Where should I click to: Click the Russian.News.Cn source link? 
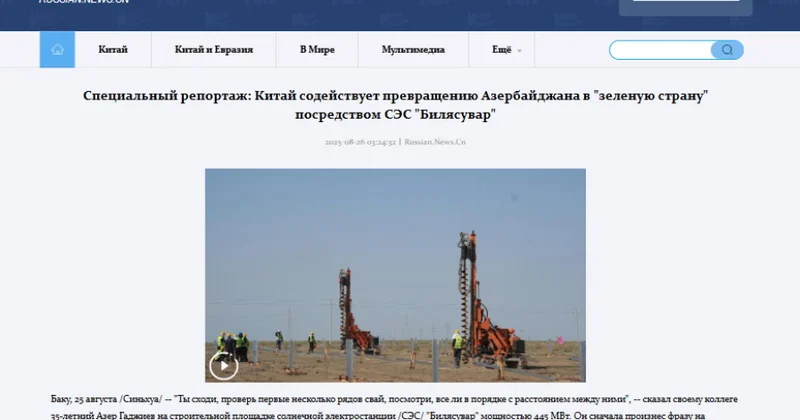tap(435, 142)
